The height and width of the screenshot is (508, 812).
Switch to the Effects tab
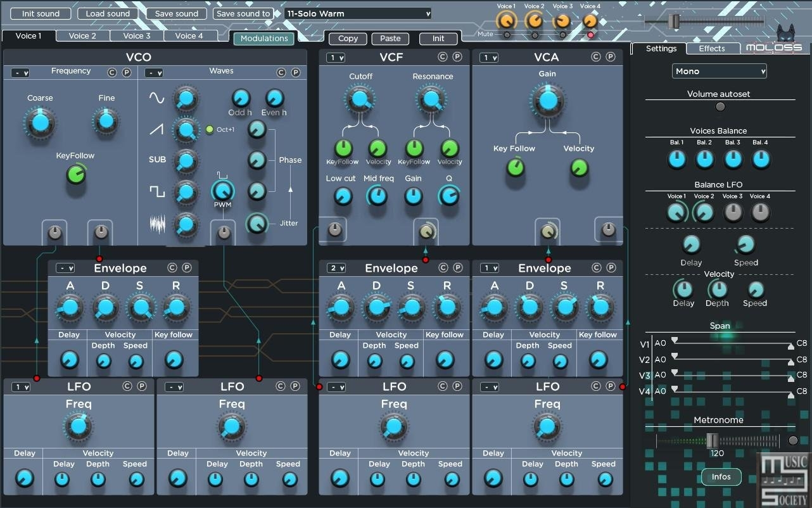(x=712, y=49)
